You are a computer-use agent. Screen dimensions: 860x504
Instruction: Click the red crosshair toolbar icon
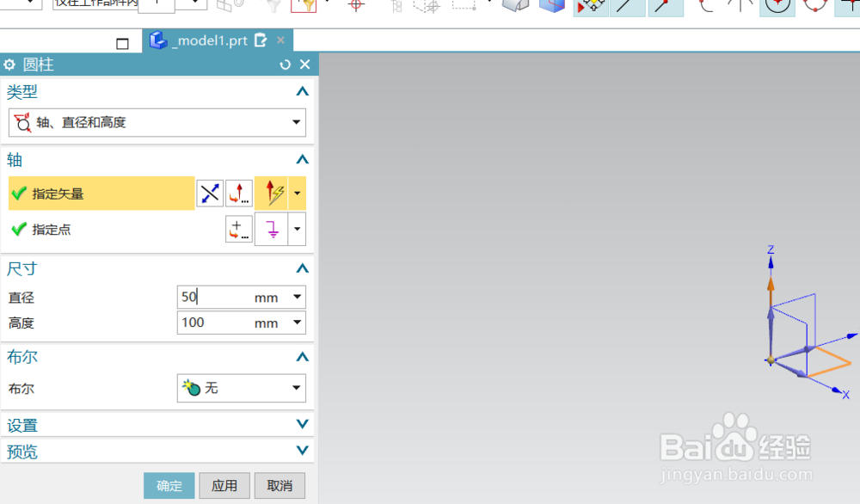[356, 5]
